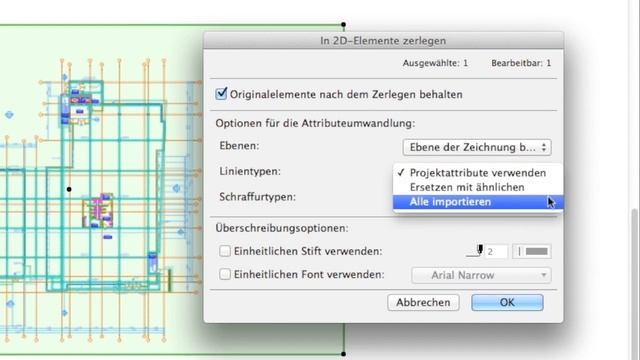Click the bottom-right handle of the drawing frame

coord(344,354)
